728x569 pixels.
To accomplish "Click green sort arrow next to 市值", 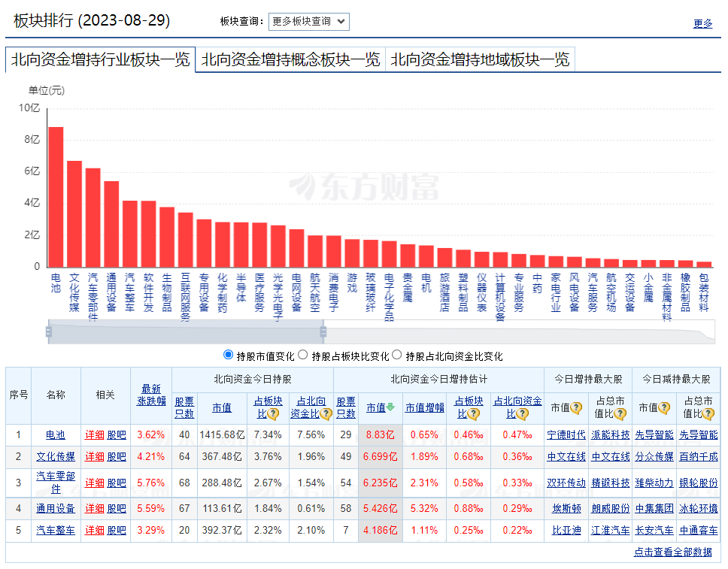I will tap(391, 407).
